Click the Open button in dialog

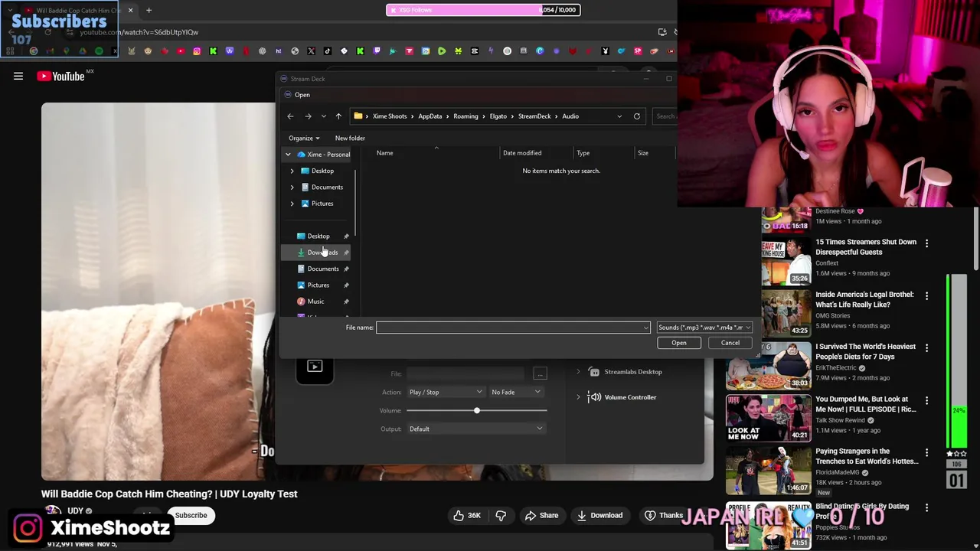(x=679, y=343)
